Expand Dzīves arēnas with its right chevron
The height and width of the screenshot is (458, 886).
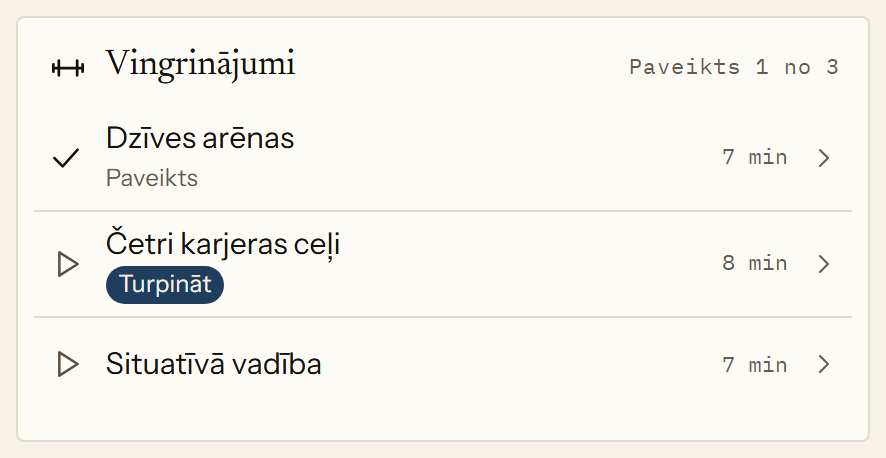(x=824, y=158)
